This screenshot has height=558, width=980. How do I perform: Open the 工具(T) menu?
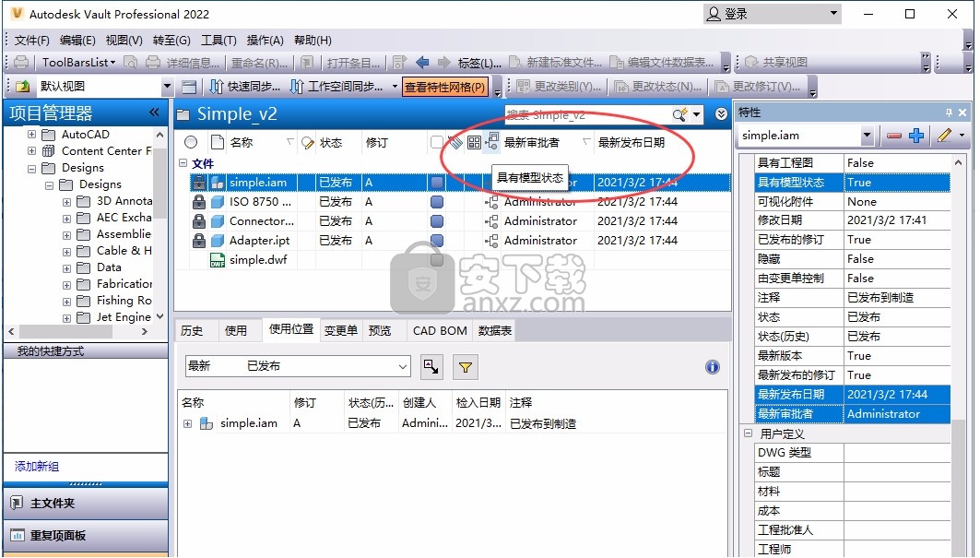click(x=218, y=40)
